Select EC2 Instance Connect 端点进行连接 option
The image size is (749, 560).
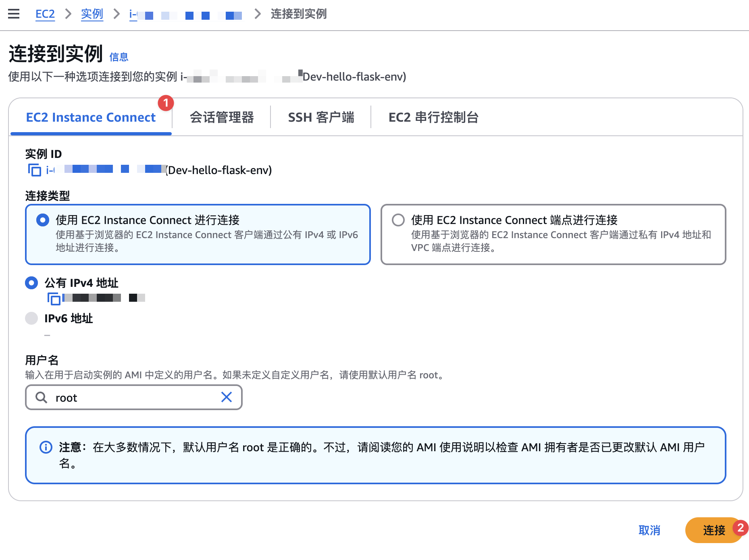click(x=553, y=234)
